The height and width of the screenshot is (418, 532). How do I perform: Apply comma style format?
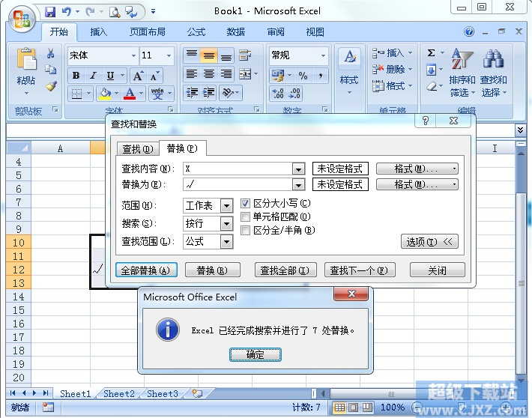[320, 76]
